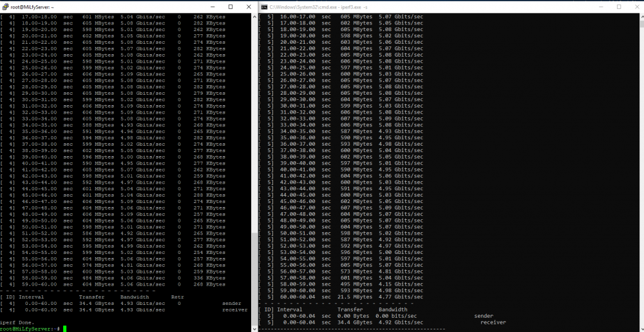Click the 'Bandwidth' header in PuTTY window
This screenshot has width=644, height=332.
click(135, 297)
